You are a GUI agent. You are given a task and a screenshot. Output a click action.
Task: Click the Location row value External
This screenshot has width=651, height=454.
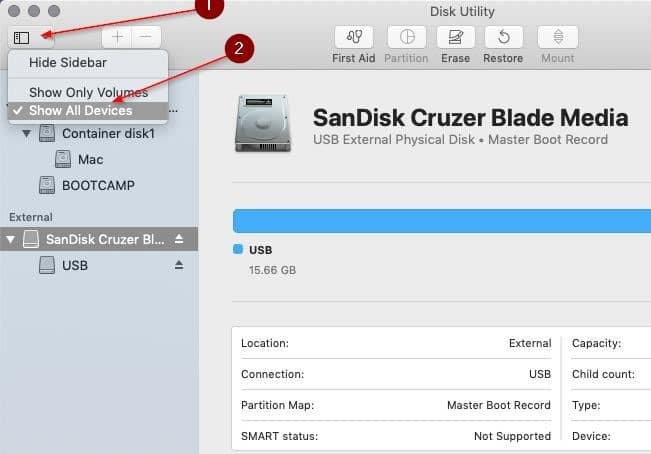click(530, 343)
